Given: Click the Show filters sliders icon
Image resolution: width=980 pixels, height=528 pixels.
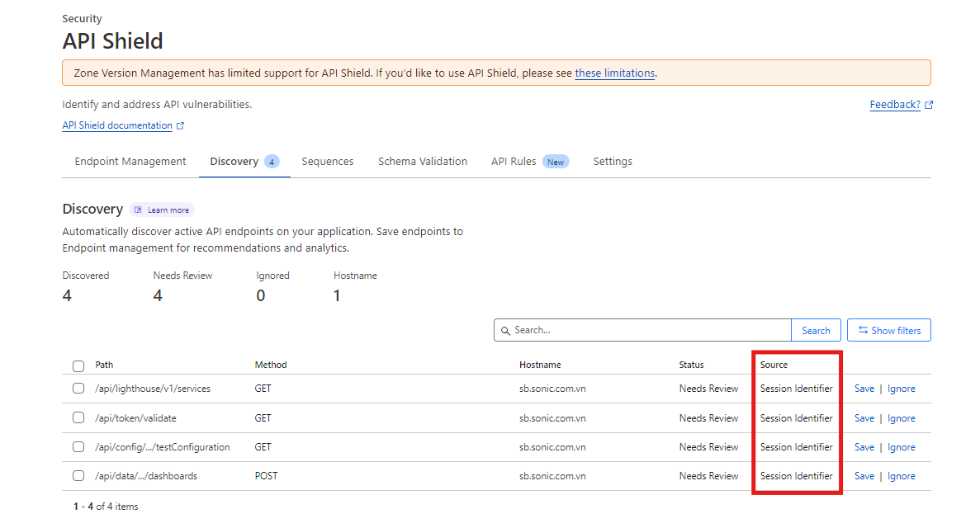Looking at the screenshot, I should coord(863,331).
